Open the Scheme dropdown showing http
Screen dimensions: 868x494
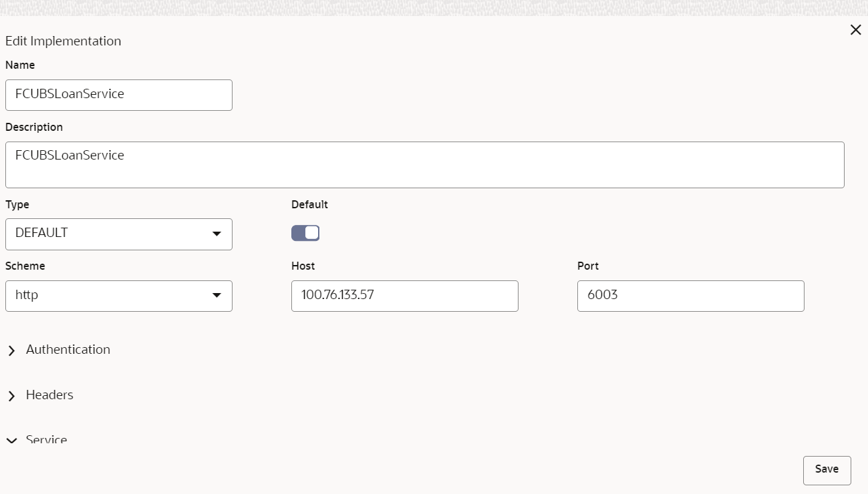click(x=119, y=295)
